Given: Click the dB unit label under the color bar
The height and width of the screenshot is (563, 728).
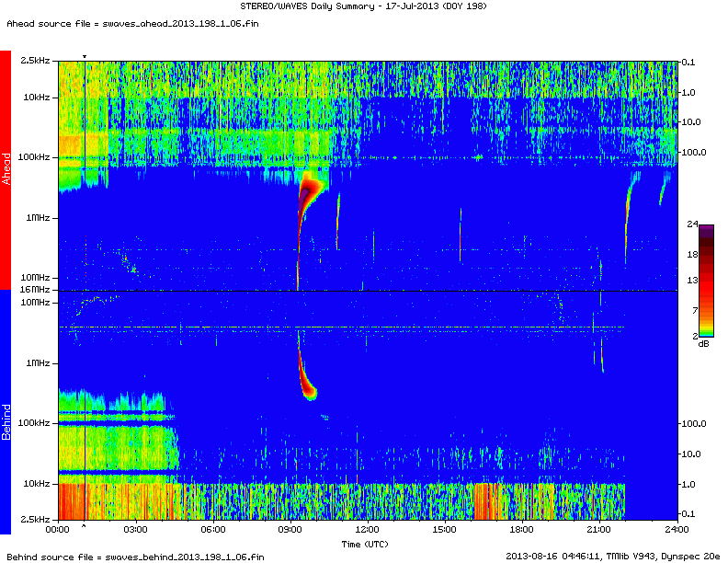Looking at the screenshot, I should coord(703,343).
